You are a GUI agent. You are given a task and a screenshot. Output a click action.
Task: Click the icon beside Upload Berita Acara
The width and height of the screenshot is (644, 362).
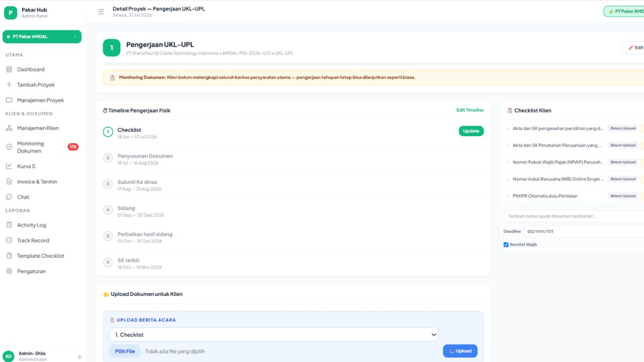(x=112, y=320)
